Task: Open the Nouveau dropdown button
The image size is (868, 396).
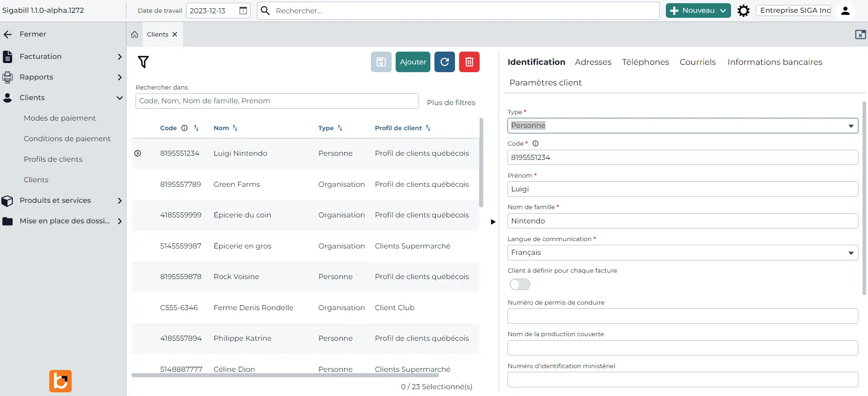Action: click(x=698, y=11)
